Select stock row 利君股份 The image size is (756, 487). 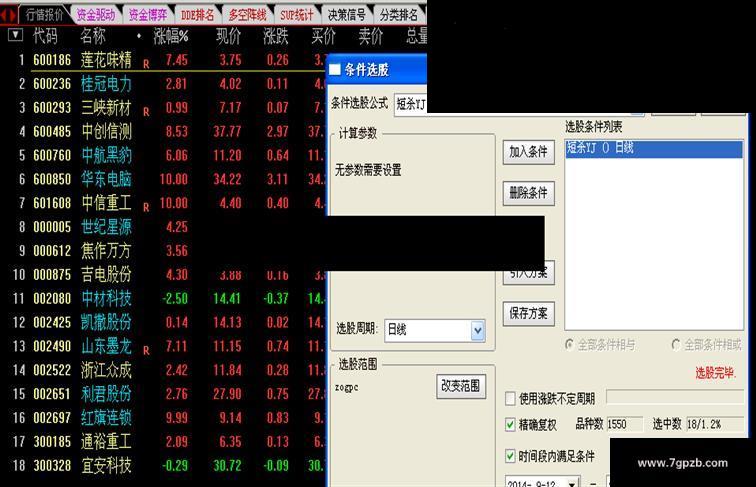coord(164,394)
